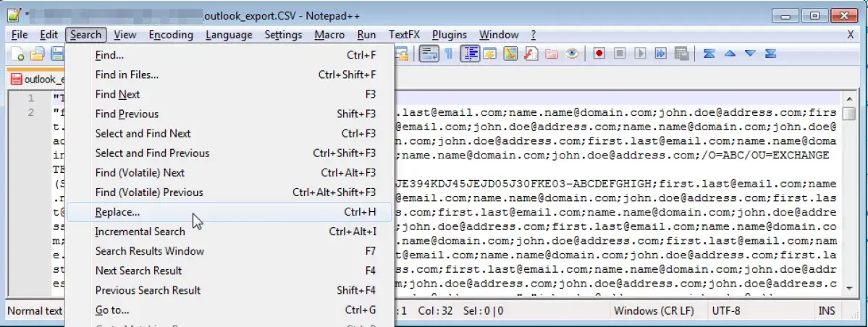Toggle INS insert mode in status bar
Image resolution: width=868 pixels, height=327 pixels.
click(x=827, y=310)
